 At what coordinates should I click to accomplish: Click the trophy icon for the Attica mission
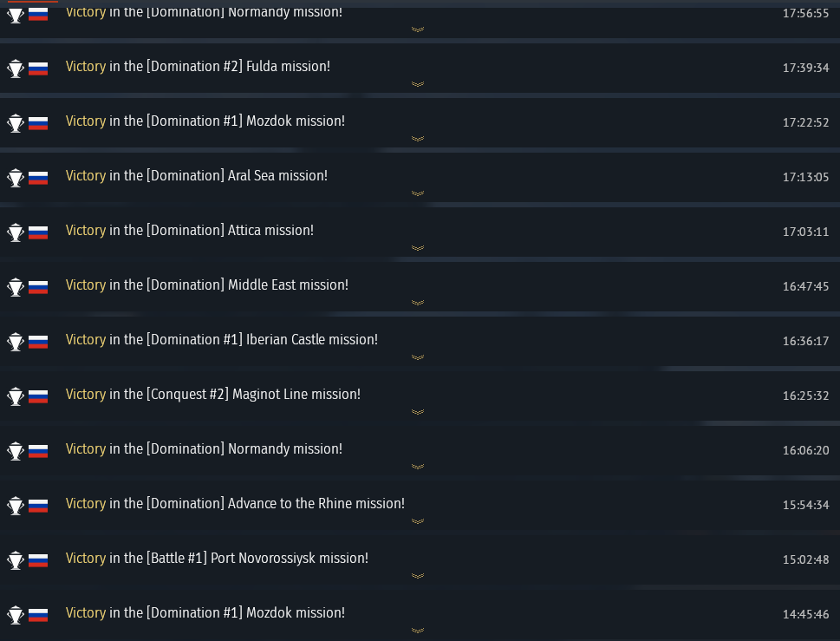pos(15,232)
